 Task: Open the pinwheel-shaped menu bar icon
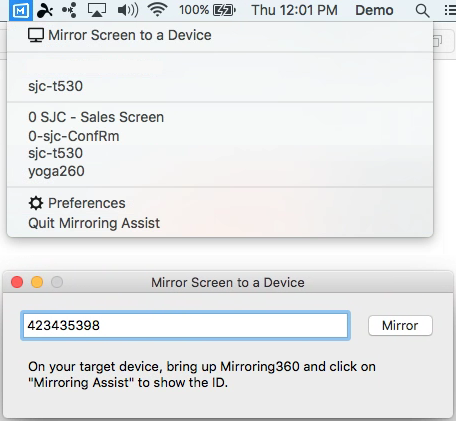[45, 10]
